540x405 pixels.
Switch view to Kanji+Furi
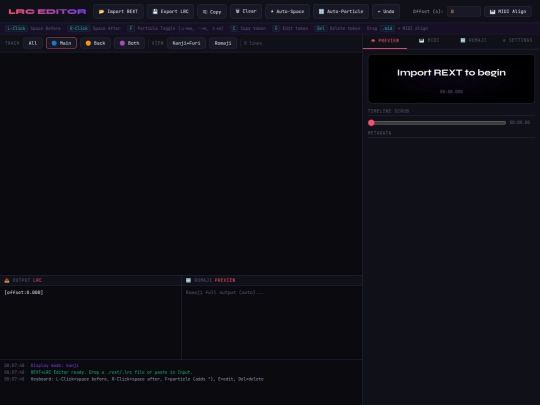pyautogui.click(x=186, y=43)
